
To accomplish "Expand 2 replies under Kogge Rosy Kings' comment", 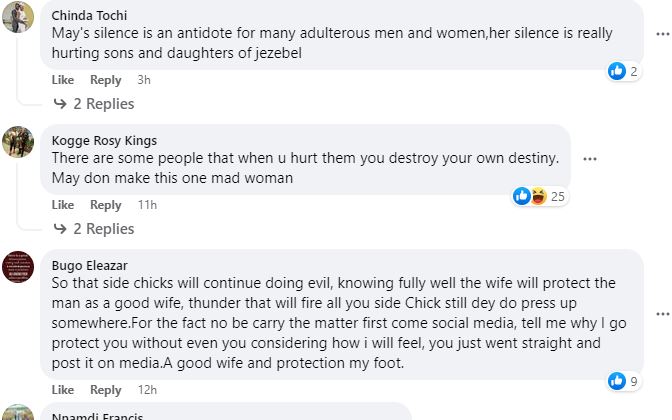I will click(97, 229).
